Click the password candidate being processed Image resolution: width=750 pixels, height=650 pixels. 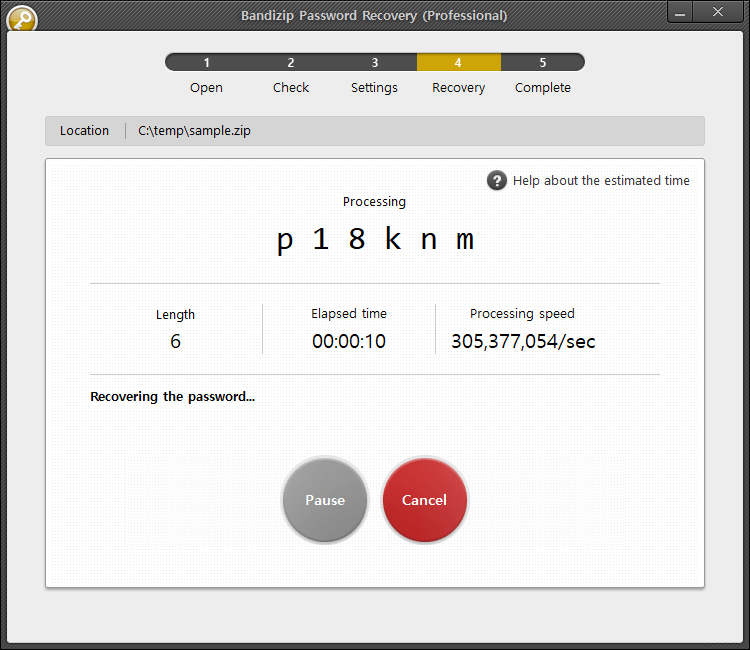[x=375, y=240]
